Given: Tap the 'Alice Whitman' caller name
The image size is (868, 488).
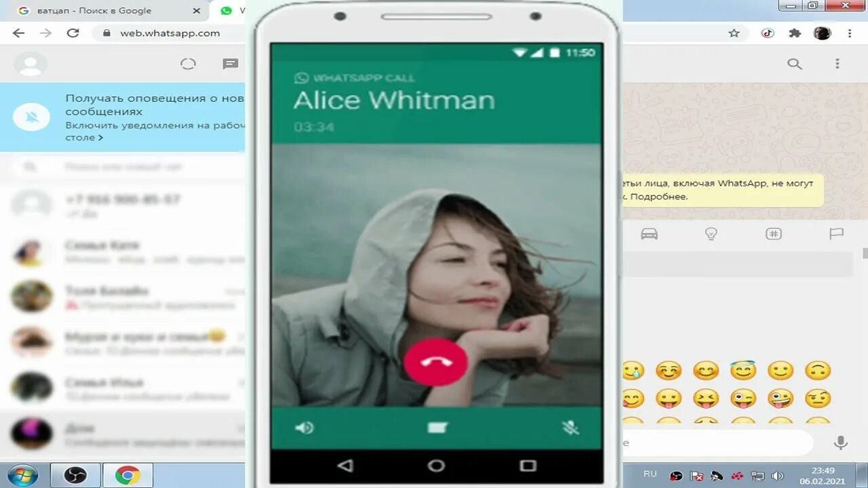Looking at the screenshot, I should pyautogui.click(x=394, y=100).
